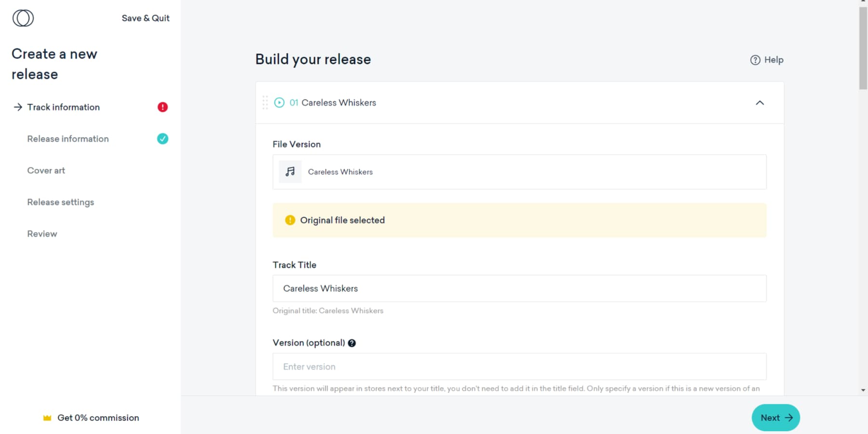Open the Release settings step

[x=60, y=202]
